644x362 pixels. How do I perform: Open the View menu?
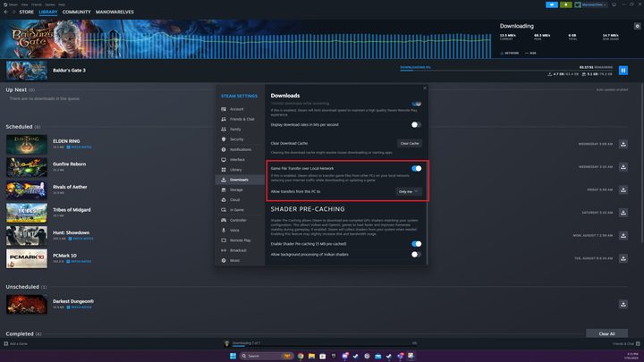tap(25, 4)
